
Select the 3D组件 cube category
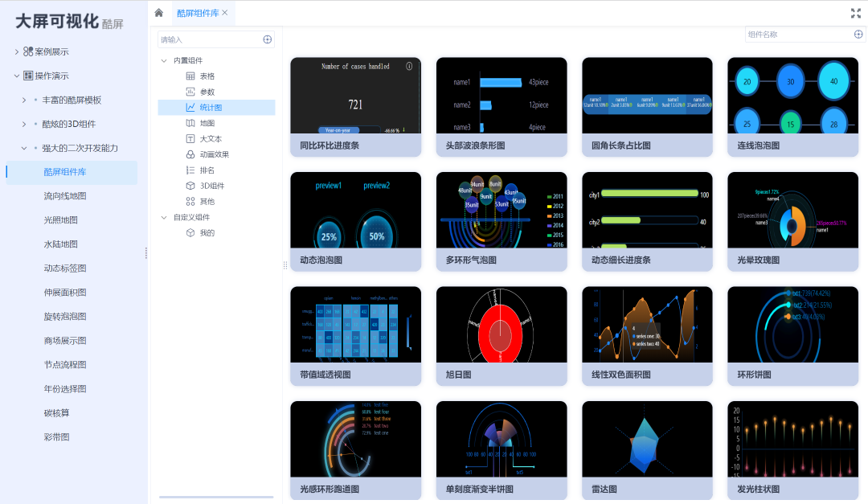point(212,186)
